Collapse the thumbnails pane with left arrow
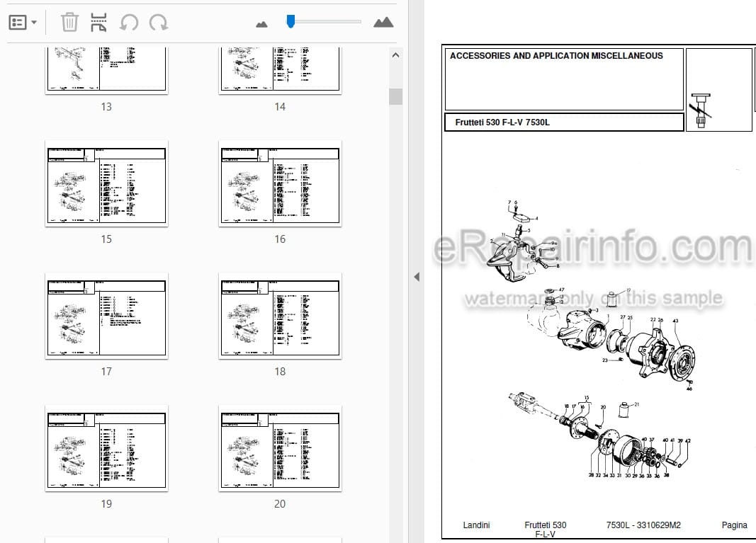 click(x=417, y=277)
